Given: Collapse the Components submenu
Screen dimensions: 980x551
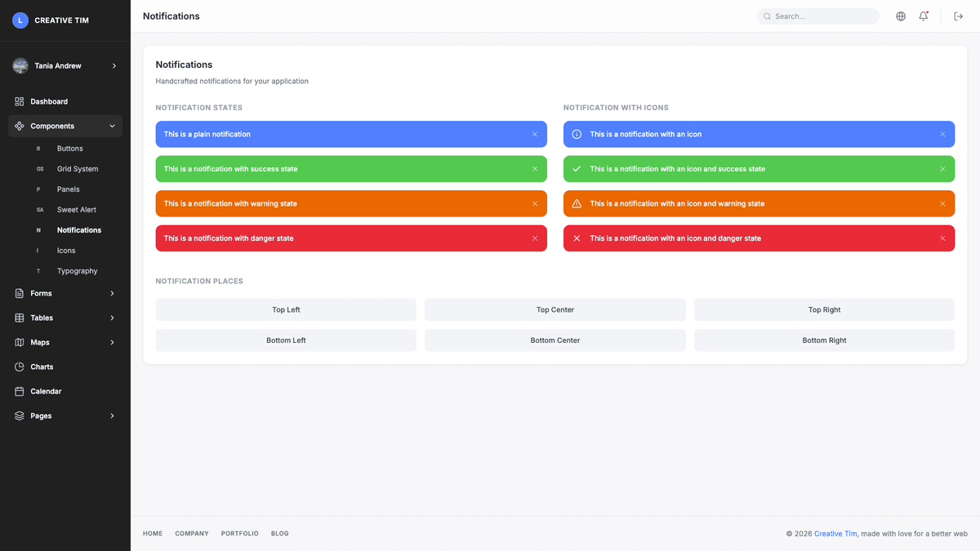Looking at the screenshot, I should pyautogui.click(x=112, y=126).
